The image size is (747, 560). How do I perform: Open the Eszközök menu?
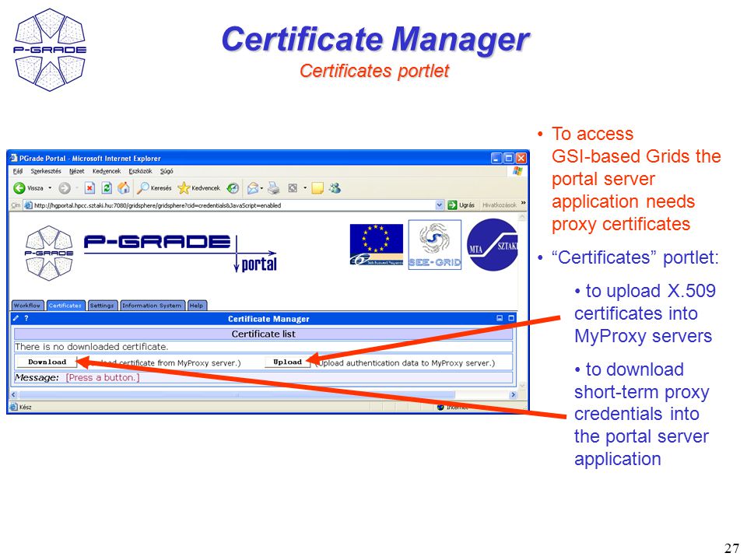[140, 171]
